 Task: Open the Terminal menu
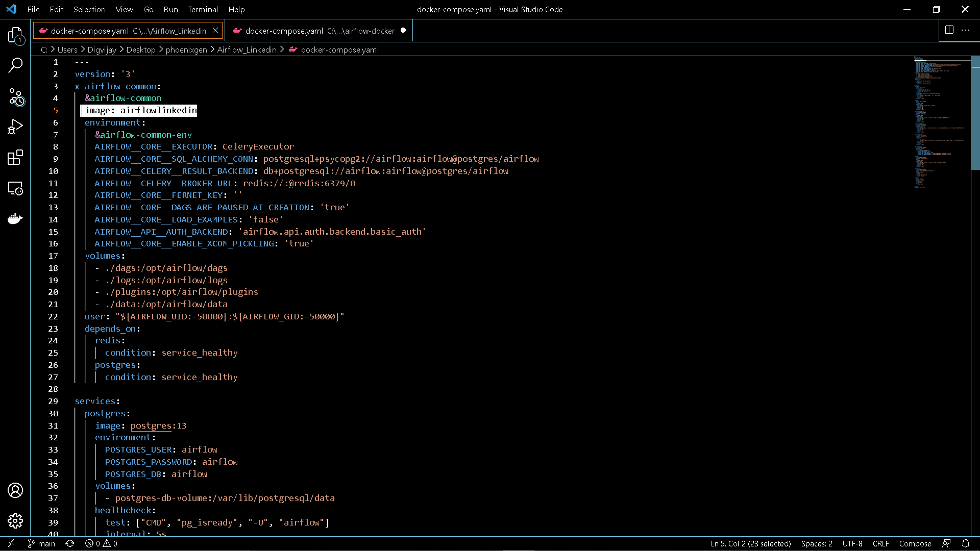[203, 9]
